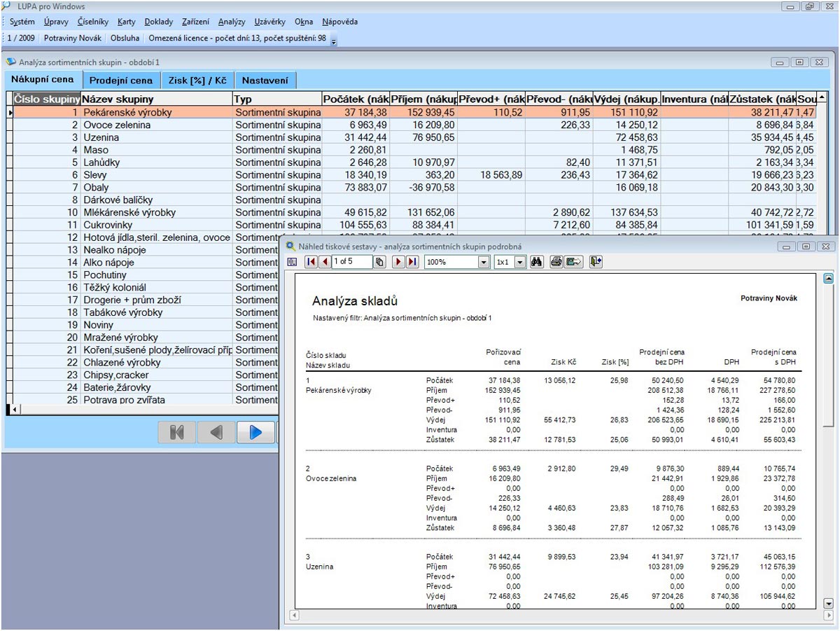Screen dimensions: 840x631
Task: Open the Analýzy menu
Action: pos(232,22)
